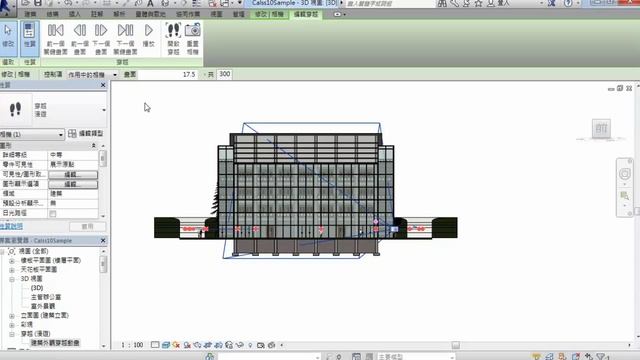The width and height of the screenshot is (640, 360).
Task: Go to Previous Key Frame
Action: coord(56,39)
